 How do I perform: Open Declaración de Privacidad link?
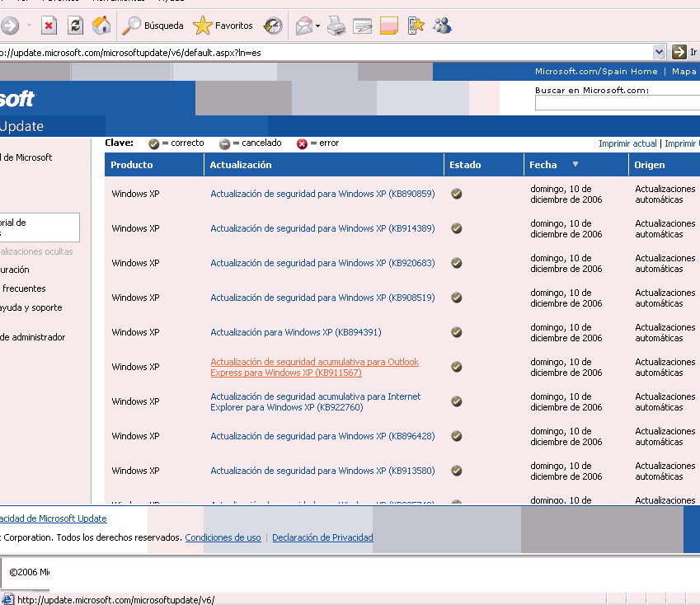point(322,537)
